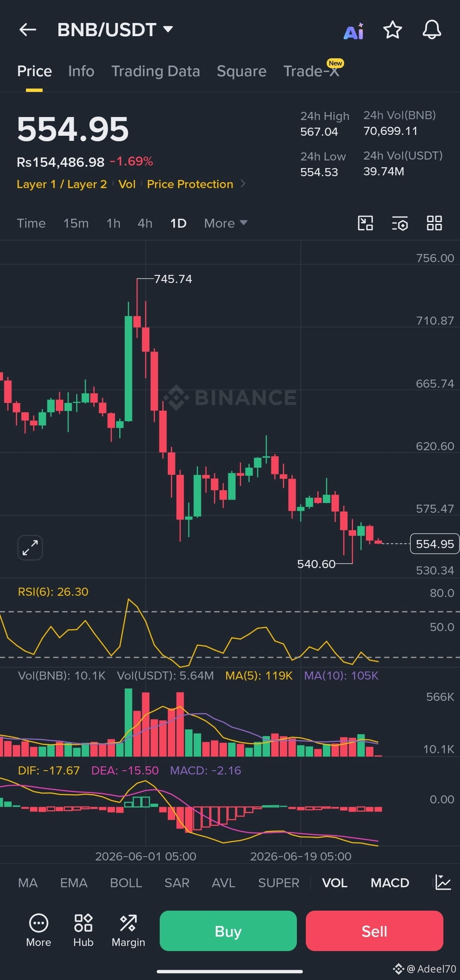
Task: Switch to the Price tab
Action: [34, 71]
